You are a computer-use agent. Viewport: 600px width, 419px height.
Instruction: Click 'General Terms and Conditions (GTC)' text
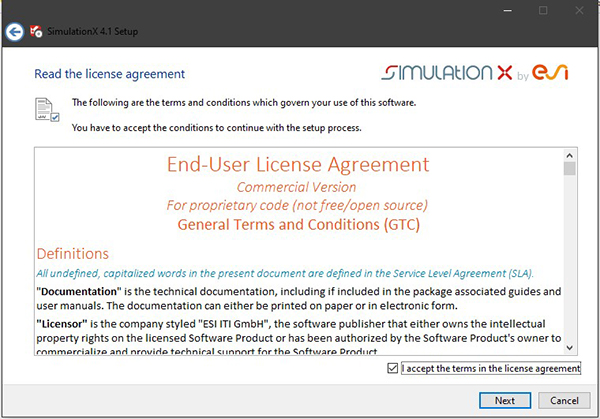coord(298,225)
